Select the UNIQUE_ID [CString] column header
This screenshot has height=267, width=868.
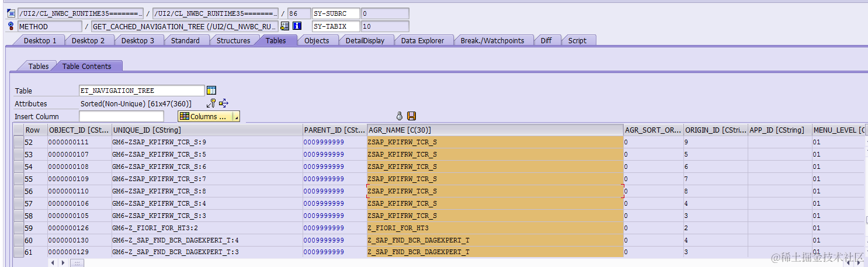[x=206, y=130]
